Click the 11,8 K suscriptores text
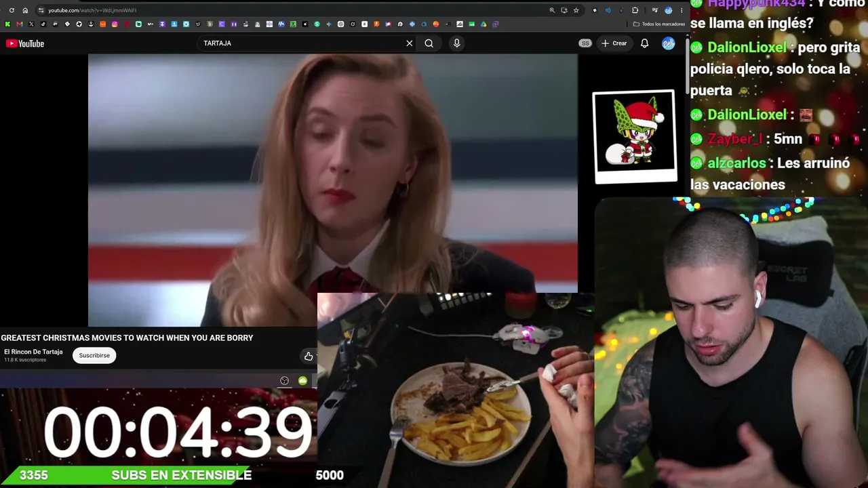The image size is (868, 488). (x=25, y=360)
